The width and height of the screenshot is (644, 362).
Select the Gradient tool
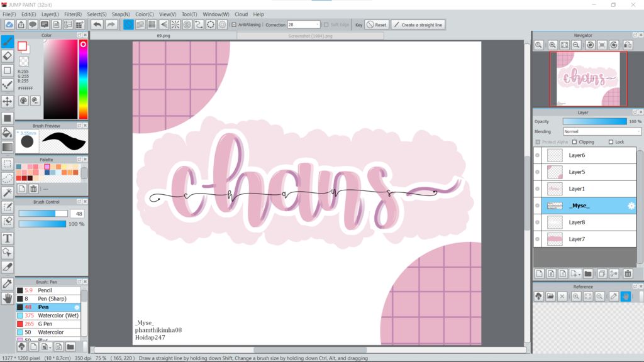pos(8,147)
